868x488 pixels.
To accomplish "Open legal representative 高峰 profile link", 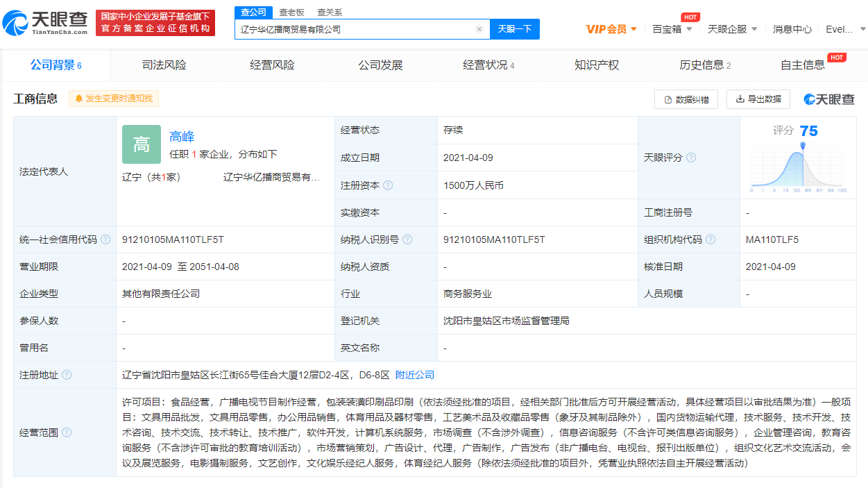I will [x=182, y=137].
